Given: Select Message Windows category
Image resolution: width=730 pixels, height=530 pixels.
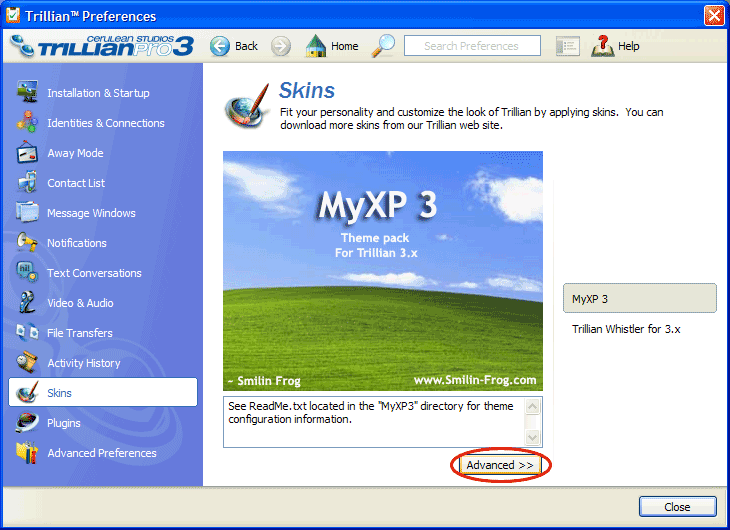Looking at the screenshot, I should click(x=91, y=213).
